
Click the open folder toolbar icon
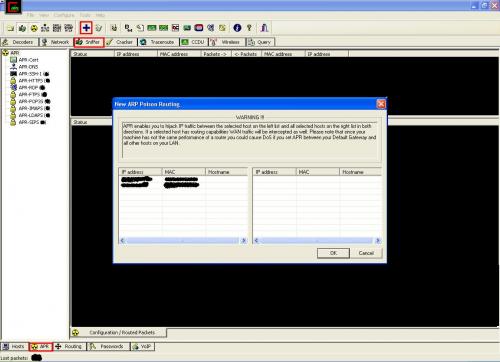point(10,28)
